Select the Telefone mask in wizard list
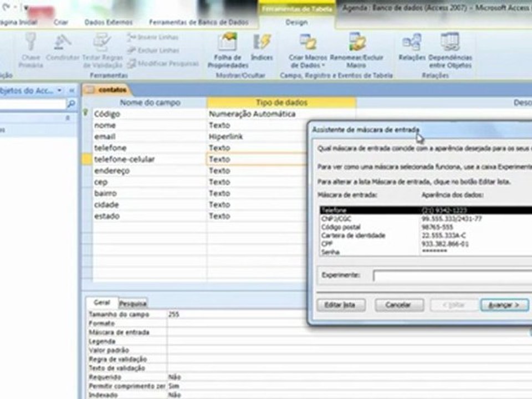 point(426,211)
